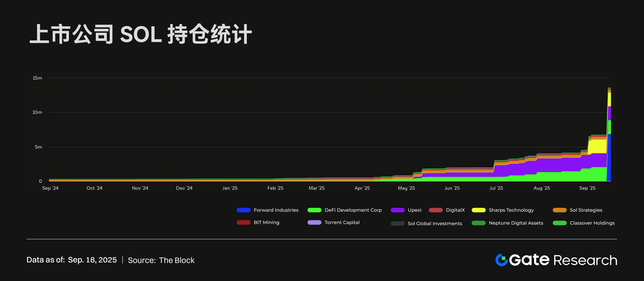The width and height of the screenshot is (644, 281).
Task: Select the Upexi legend label
Action: point(415,210)
